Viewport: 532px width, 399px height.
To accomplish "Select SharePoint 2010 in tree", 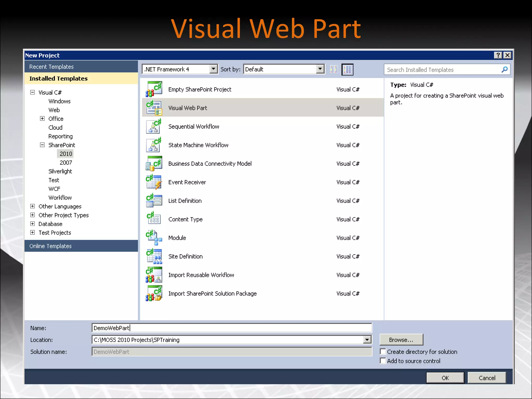I will click(x=66, y=154).
